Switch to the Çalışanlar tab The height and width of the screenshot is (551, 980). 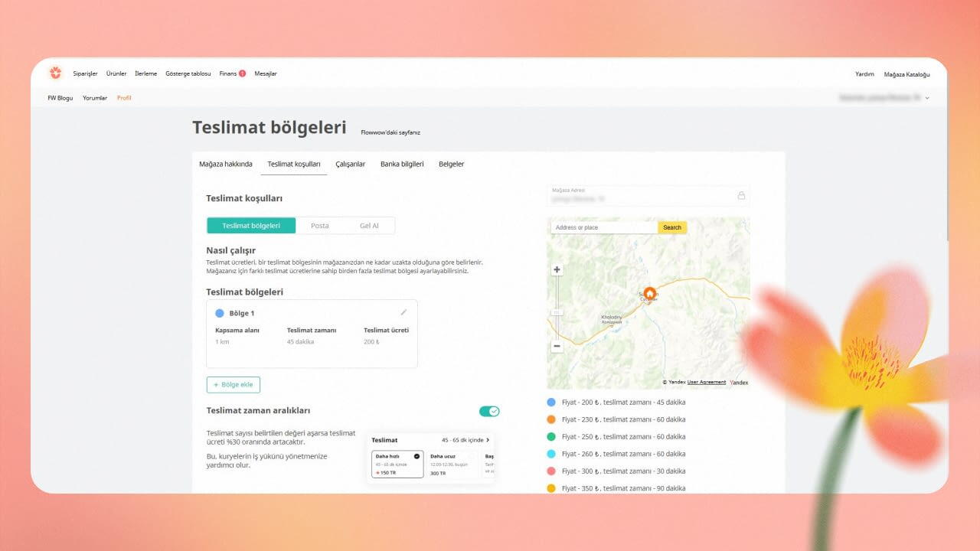point(351,164)
